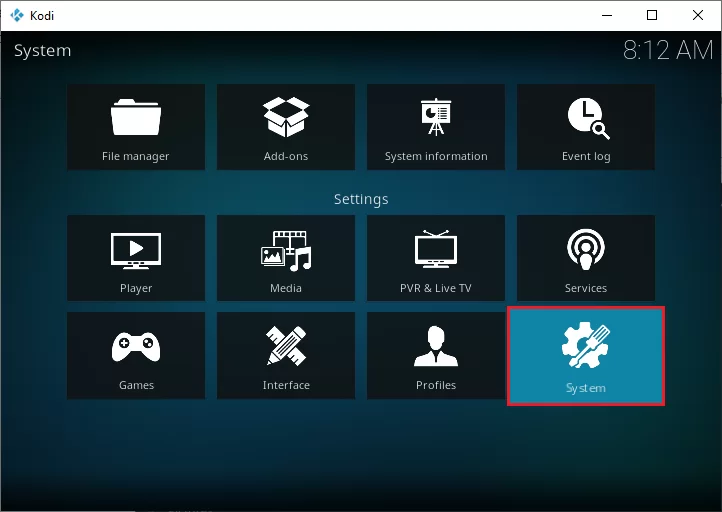Viewport: 722px width, 512px height.
Task: Open Games settings tile
Action: click(x=136, y=355)
